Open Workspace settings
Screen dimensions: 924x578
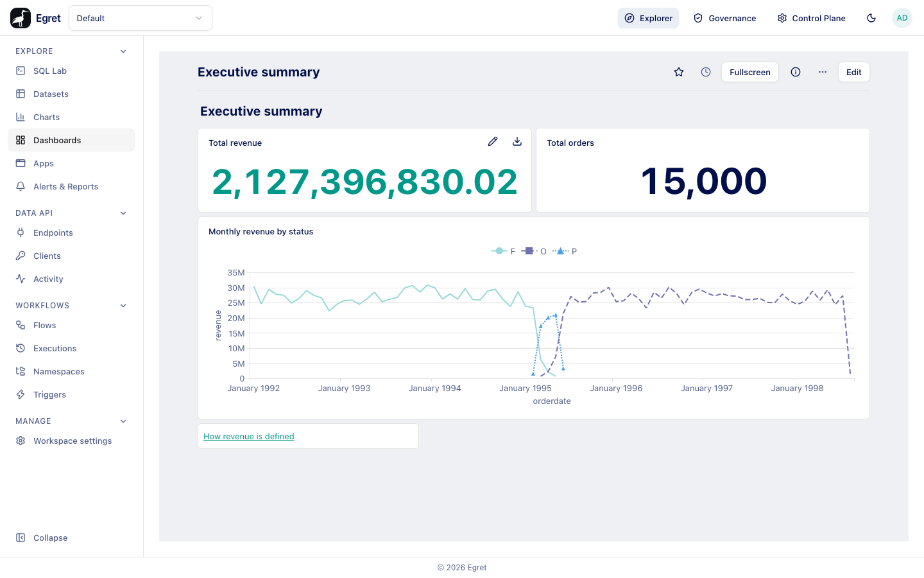(x=71, y=441)
